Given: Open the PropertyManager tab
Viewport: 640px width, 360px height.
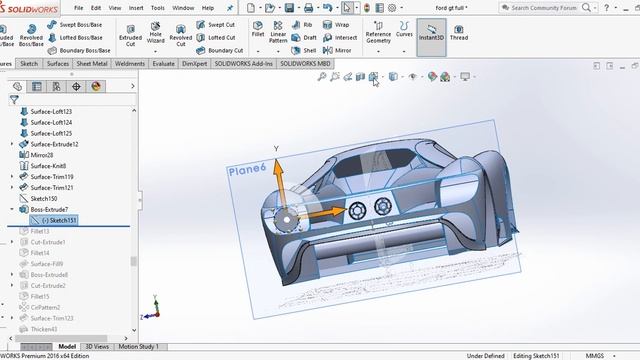Looking at the screenshot, I should (x=37, y=86).
